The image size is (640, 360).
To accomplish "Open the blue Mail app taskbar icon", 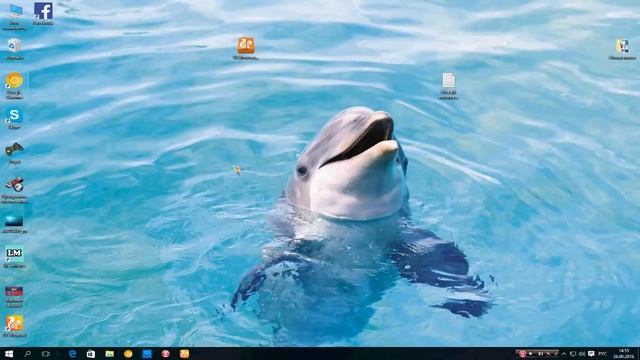I will point(147,354).
